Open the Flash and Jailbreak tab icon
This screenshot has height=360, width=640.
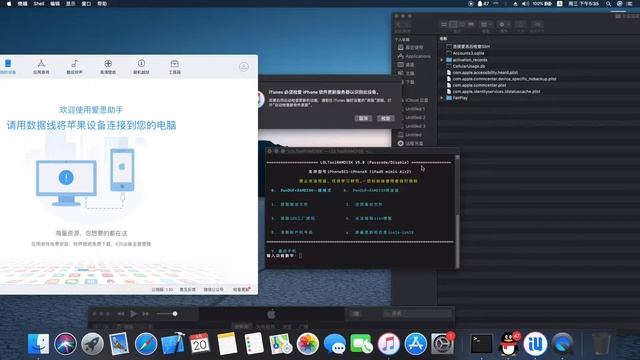pos(141,67)
